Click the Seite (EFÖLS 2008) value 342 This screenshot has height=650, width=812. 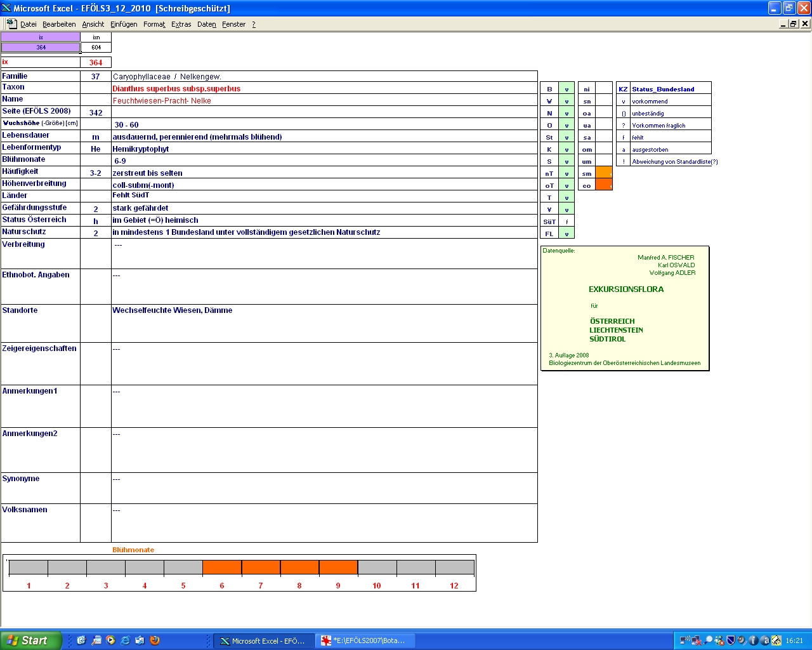coord(96,113)
